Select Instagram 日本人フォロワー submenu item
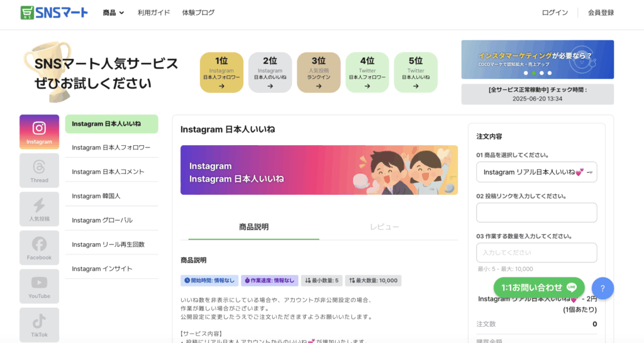 [x=112, y=148]
